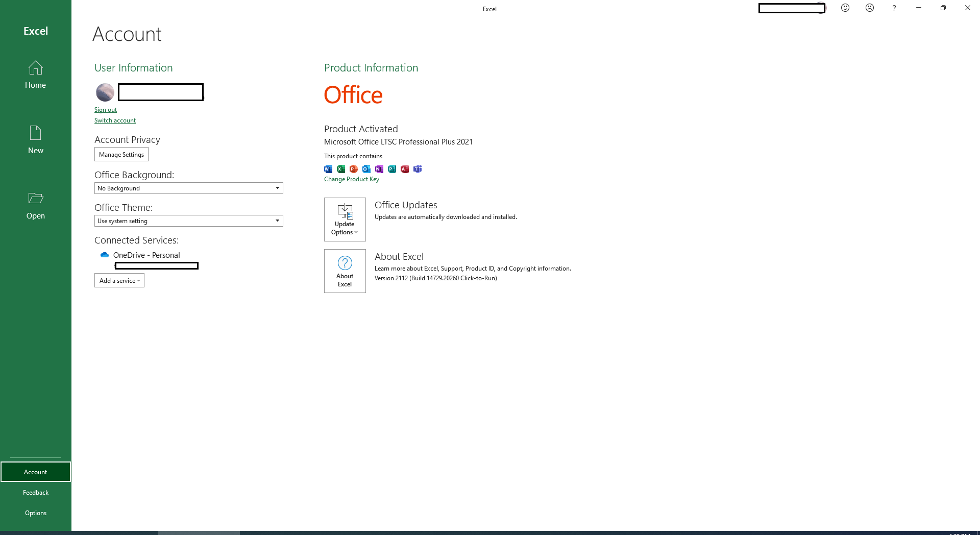Click the Change Product Key link
Screen dimensions: 980x535
(x=352, y=179)
